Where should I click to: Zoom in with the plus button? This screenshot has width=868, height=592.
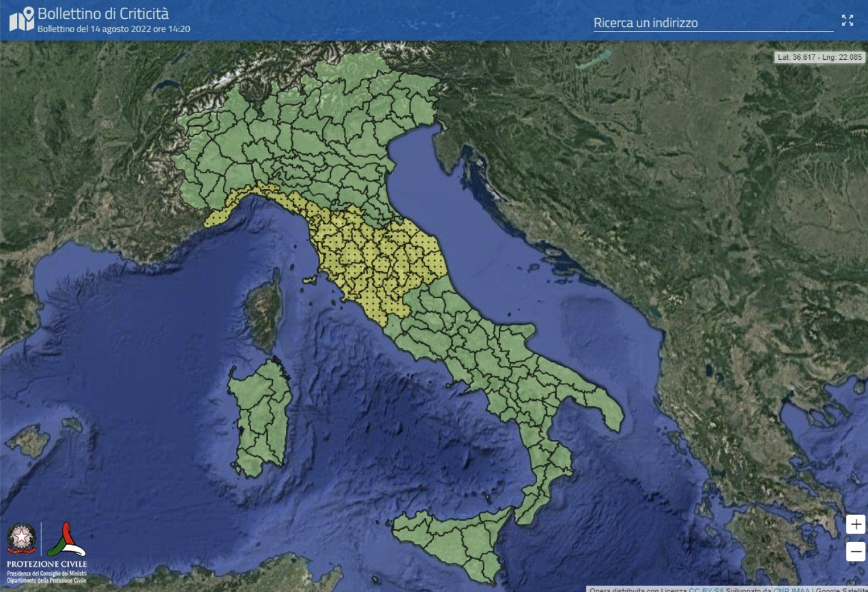(856, 524)
